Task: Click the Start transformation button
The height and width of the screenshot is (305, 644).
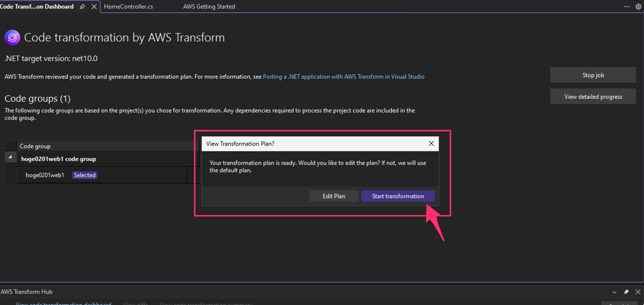Action: tap(398, 196)
